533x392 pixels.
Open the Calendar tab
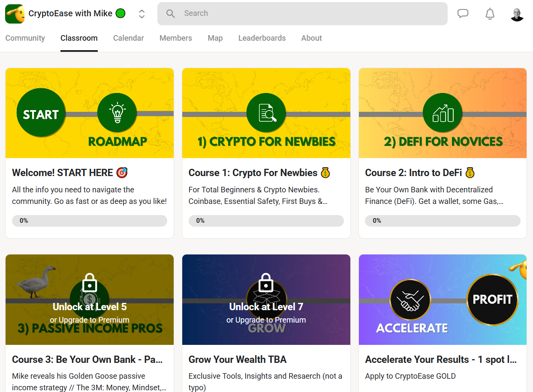pyautogui.click(x=128, y=38)
